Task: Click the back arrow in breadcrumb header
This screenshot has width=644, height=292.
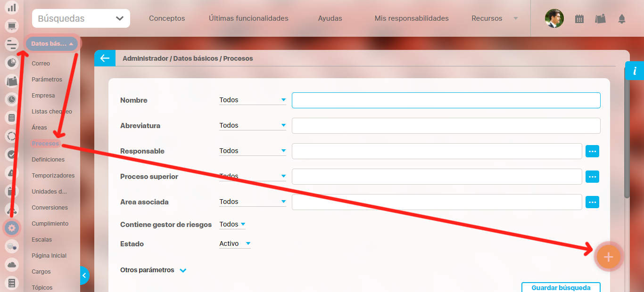Action: click(105, 58)
